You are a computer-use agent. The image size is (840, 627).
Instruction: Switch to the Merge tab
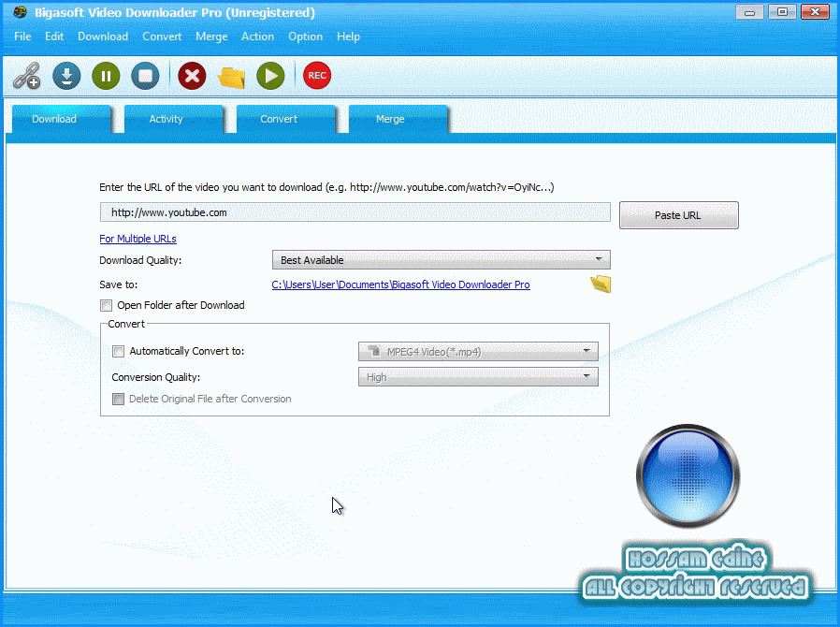(398, 119)
